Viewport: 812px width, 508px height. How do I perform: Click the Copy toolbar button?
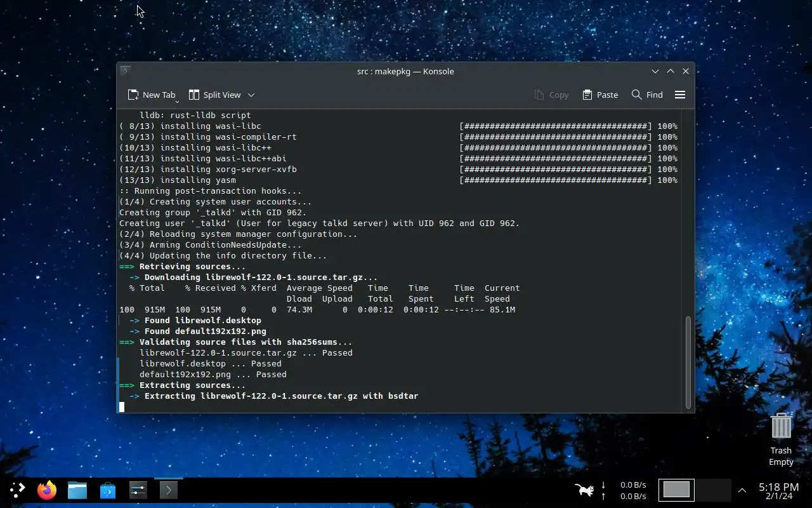(x=551, y=95)
